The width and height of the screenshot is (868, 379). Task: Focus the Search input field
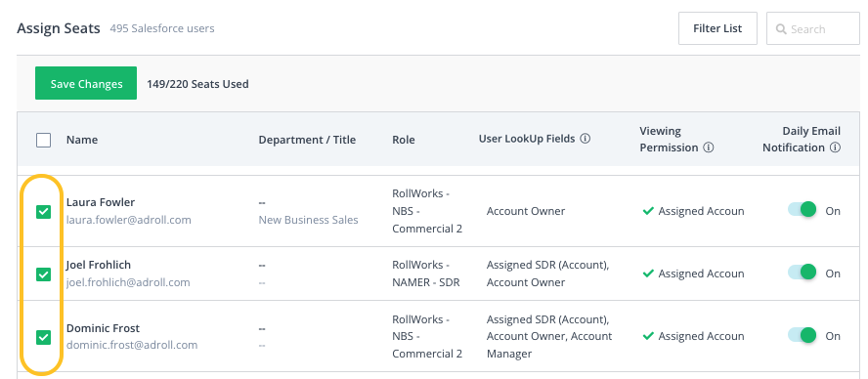click(x=812, y=28)
